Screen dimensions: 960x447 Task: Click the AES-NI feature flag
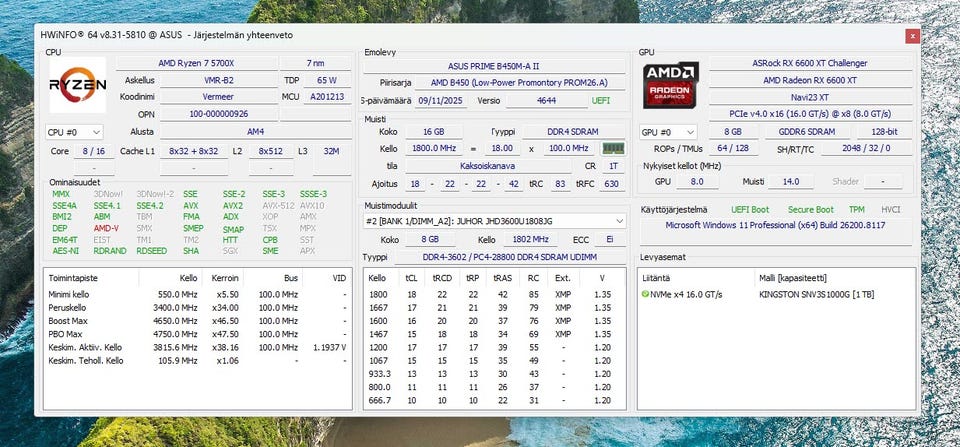(x=66, y=251)
